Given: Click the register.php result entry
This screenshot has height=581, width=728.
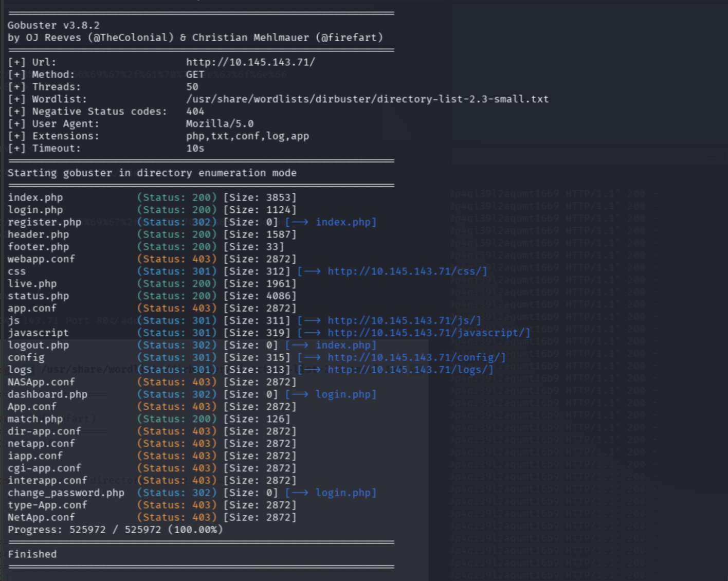Looking at the screenshot, I should (x=44, y=223).
